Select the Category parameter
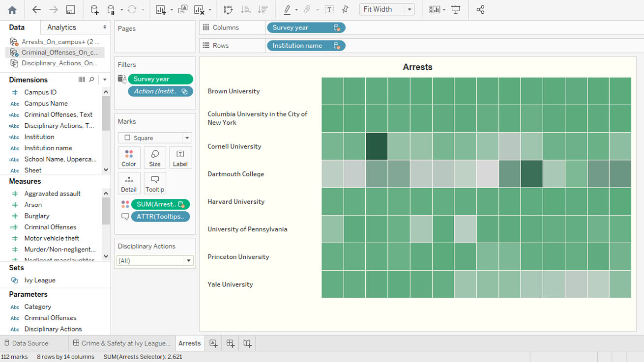 (x=37, y=307)
